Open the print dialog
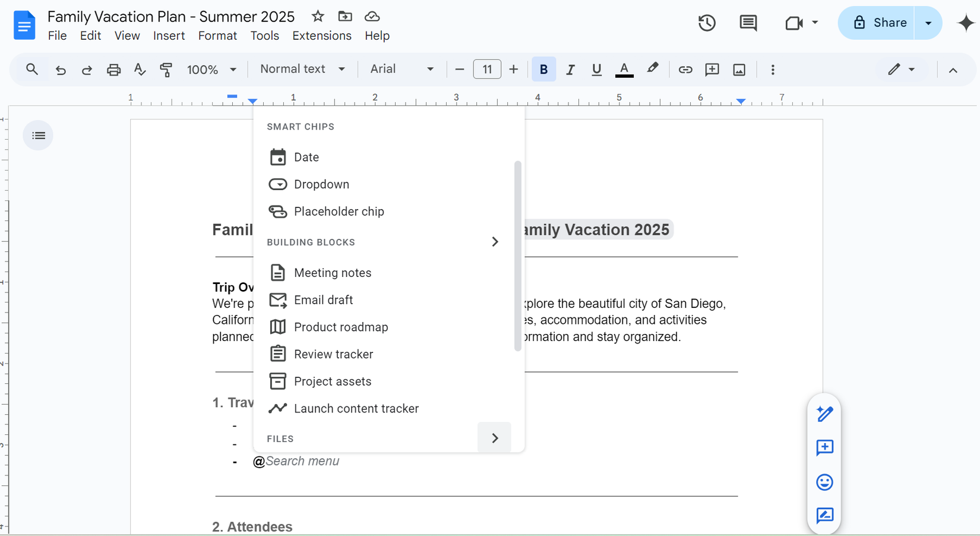The image size is (980, 536). [113, 70]
